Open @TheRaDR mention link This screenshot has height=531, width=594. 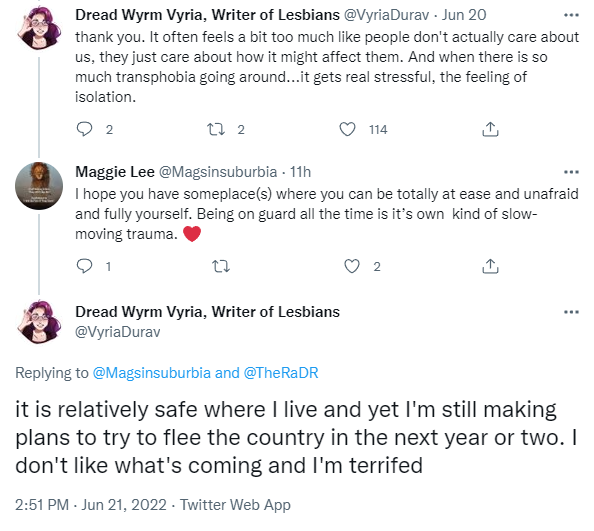point(281,373)
